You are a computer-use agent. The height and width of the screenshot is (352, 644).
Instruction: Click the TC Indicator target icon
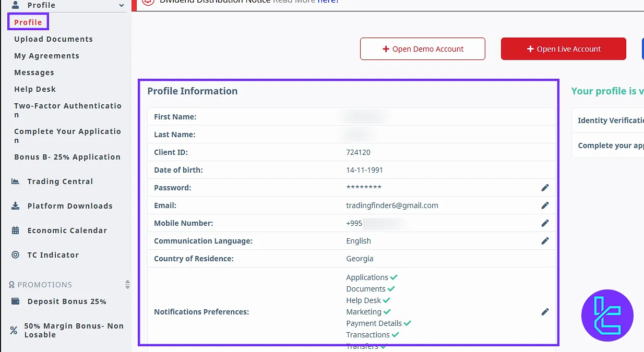(x=16, y=255)
